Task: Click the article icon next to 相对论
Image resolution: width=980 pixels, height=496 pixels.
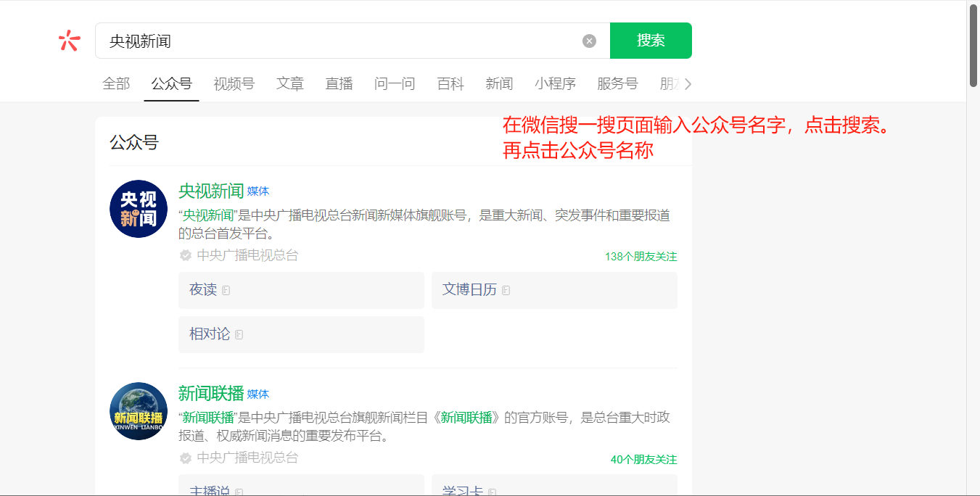Action: point(239,335)
